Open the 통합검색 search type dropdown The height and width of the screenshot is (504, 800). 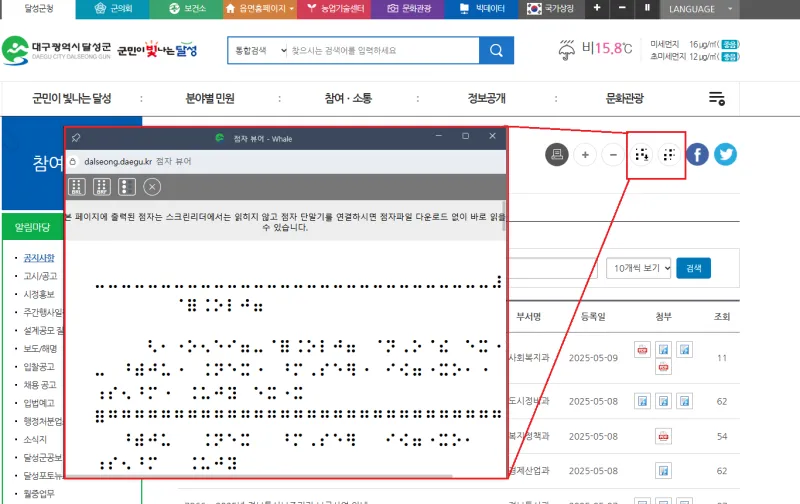coord(258,50)
